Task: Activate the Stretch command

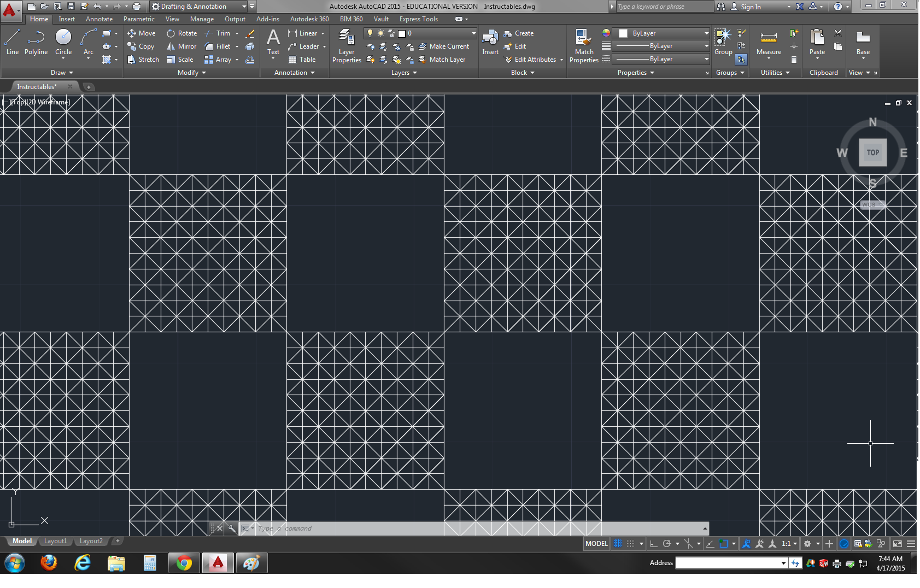Action: pos(143,60)
